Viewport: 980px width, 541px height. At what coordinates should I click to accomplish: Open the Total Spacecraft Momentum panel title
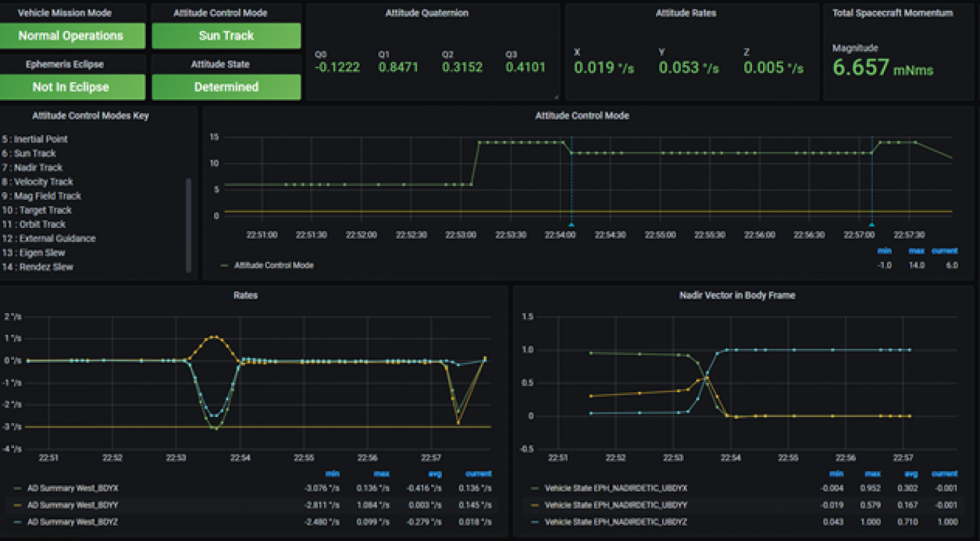click(x=893, y=13)
